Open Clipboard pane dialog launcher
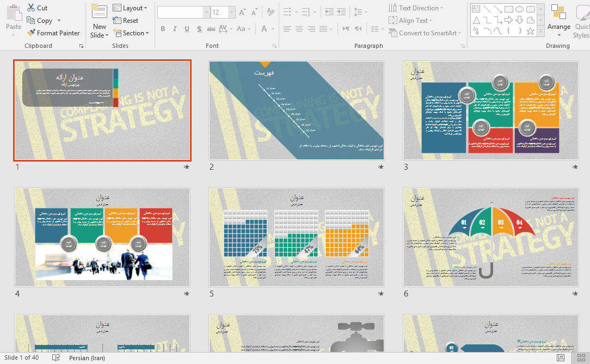The image size is (590, 364). (81, 46)
